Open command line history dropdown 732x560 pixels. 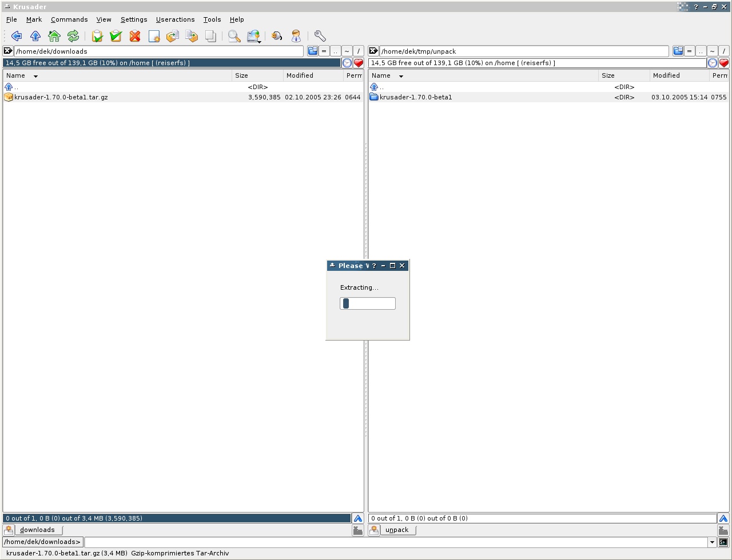[x=713, y=542]
